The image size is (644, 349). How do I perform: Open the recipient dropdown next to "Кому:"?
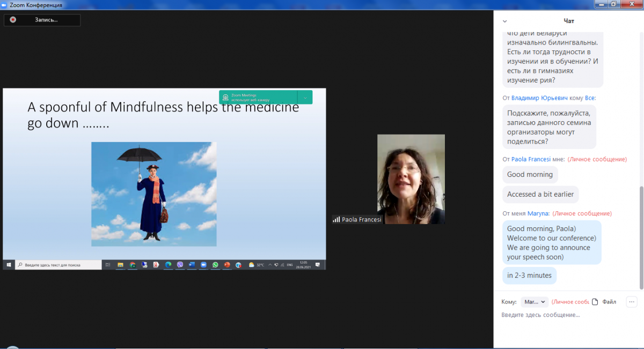point(535,302)
